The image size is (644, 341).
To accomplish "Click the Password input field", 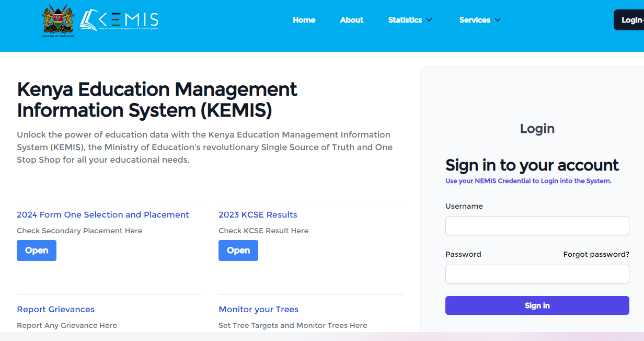I will tap(537, 274).
